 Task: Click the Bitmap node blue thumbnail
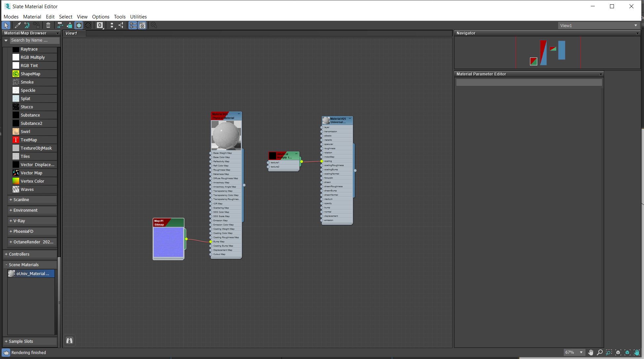[168, 242]
